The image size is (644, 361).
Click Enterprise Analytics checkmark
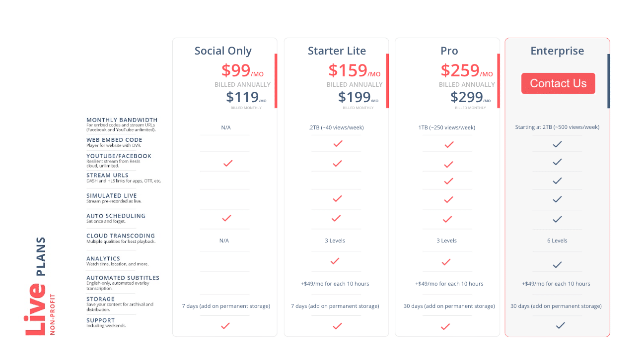point(558,265)
